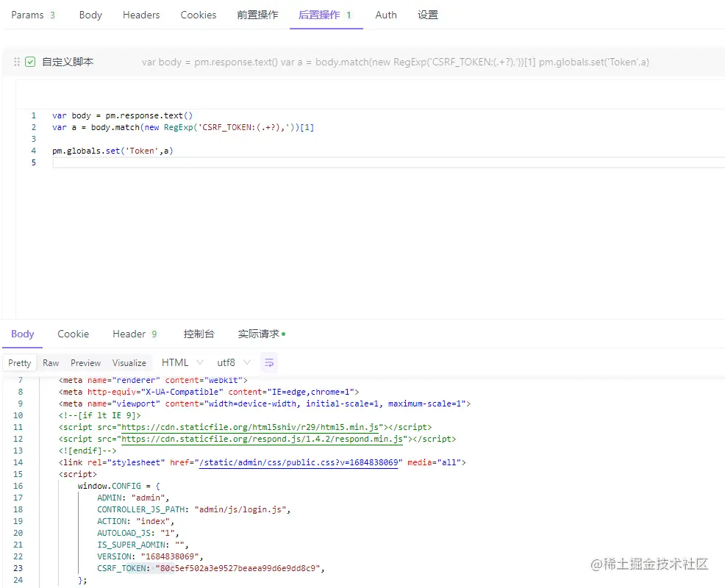
Task: Open the Headers tab
Action: click(x=141, y=15)
